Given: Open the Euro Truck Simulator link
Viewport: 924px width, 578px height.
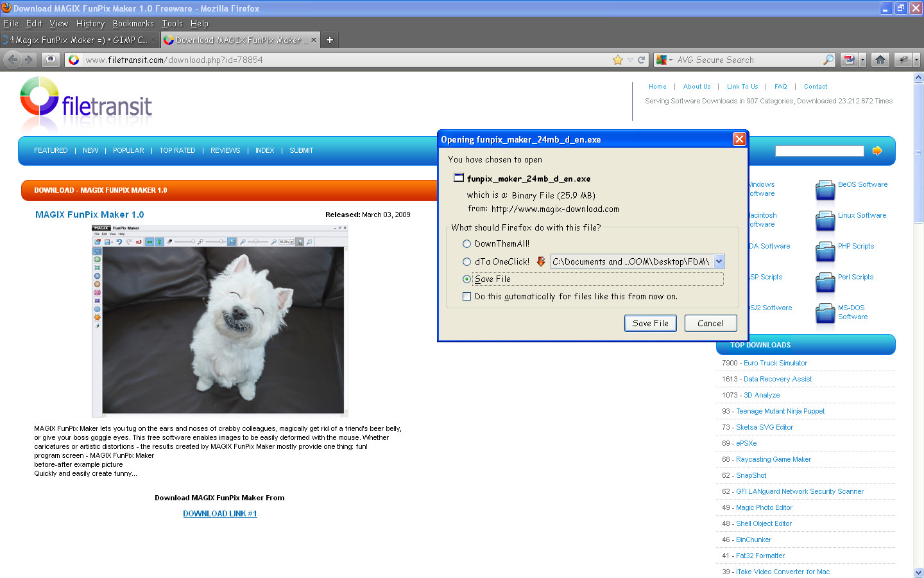Looking at the screenshot, I should [x=775, y=363].
